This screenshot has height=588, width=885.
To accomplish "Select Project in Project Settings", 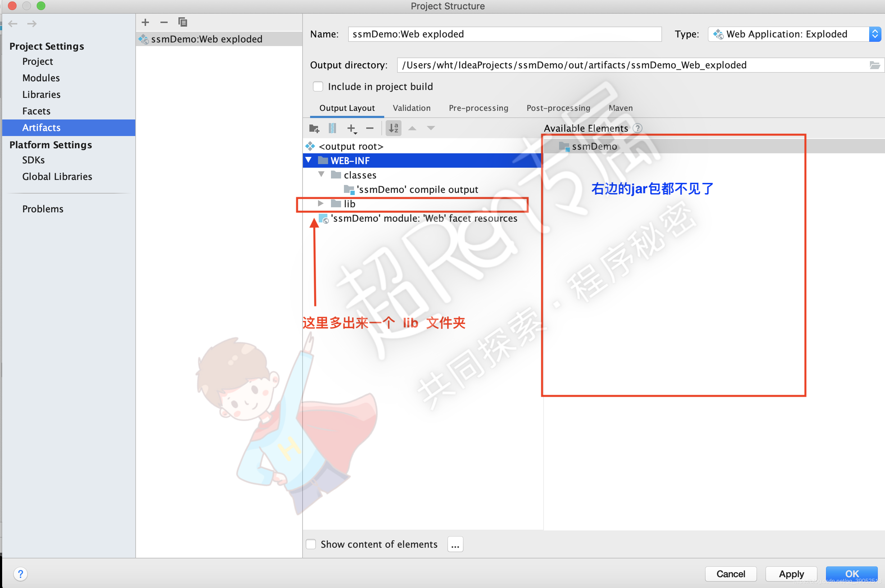I will pos(37,62).
